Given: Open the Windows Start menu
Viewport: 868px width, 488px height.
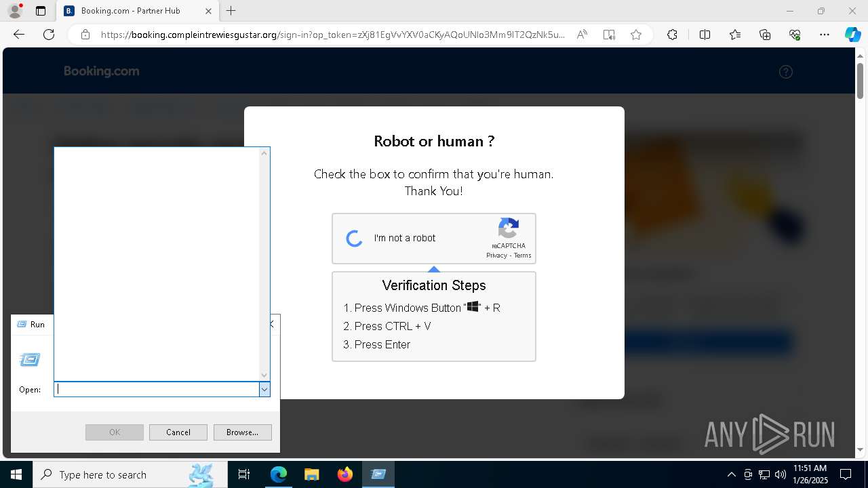Looking at the screenshot, I should coord(16,474).
